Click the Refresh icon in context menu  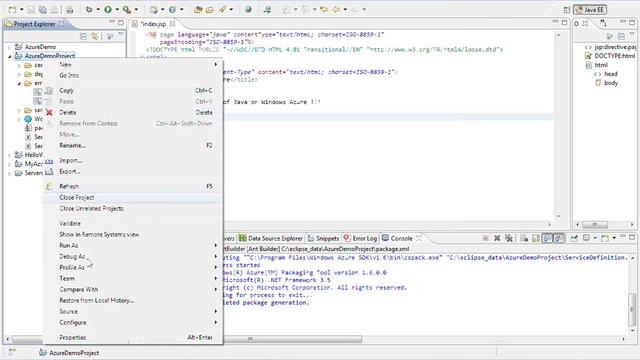(x=49, y=187)
